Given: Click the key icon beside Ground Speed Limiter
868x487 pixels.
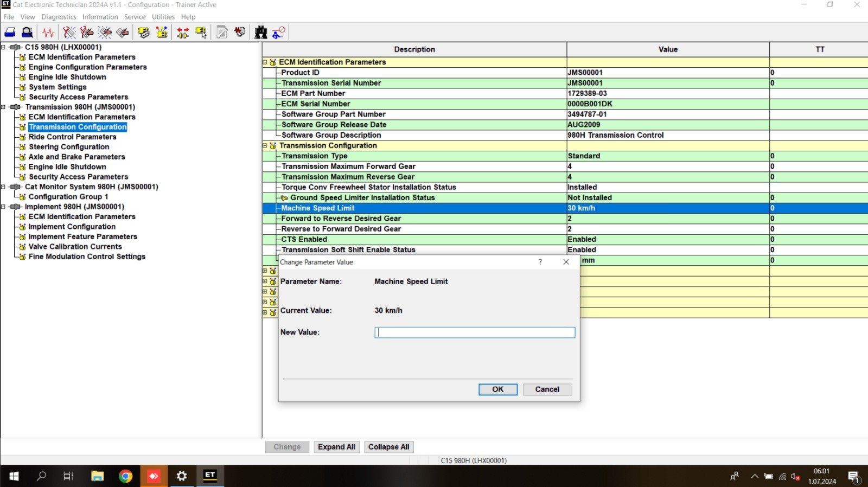Looking at the screenshot, I should click(284, 198).
